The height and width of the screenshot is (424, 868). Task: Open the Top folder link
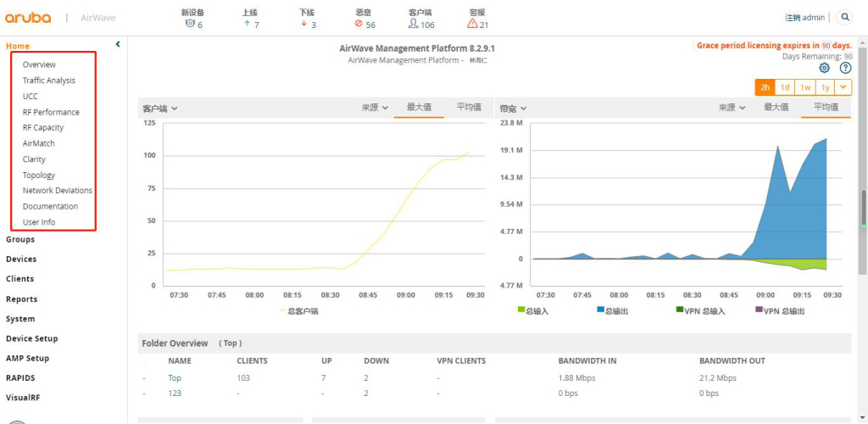(175, 378)
